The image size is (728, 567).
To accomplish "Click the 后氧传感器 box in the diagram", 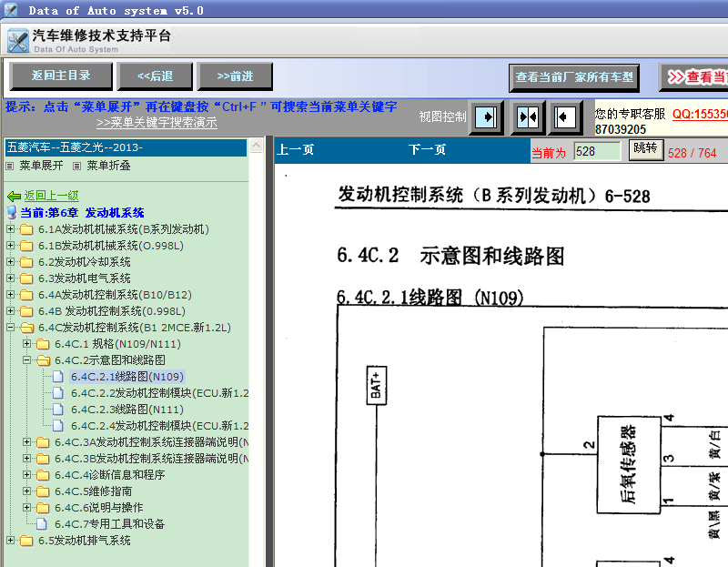I will [x=629, y=464].
